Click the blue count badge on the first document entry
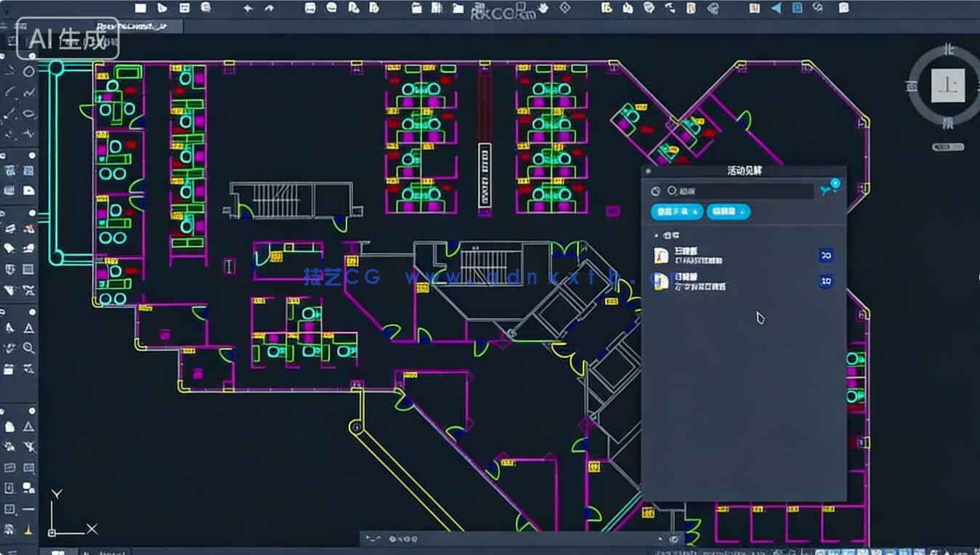 826,255
